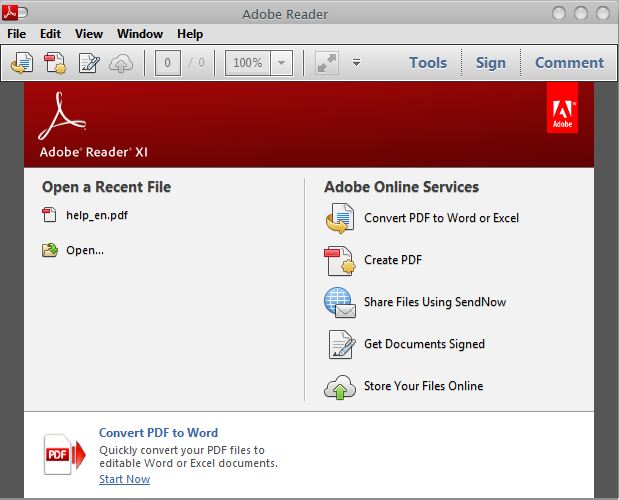
Task: Click the Start Now link
Action: click(x=124, y=479)
